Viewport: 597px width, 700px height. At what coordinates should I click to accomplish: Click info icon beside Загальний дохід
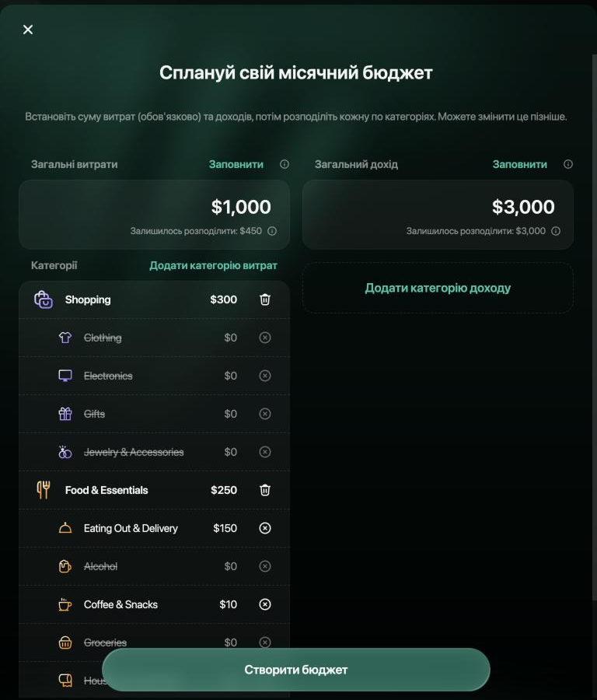coord(568,164)
